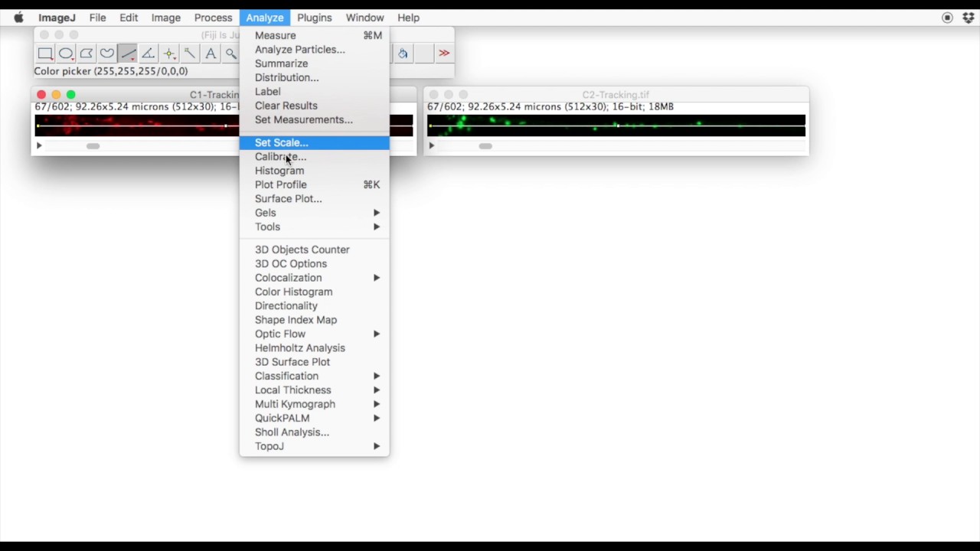
Task: Select the Angle tool
Action: [149, 54]
